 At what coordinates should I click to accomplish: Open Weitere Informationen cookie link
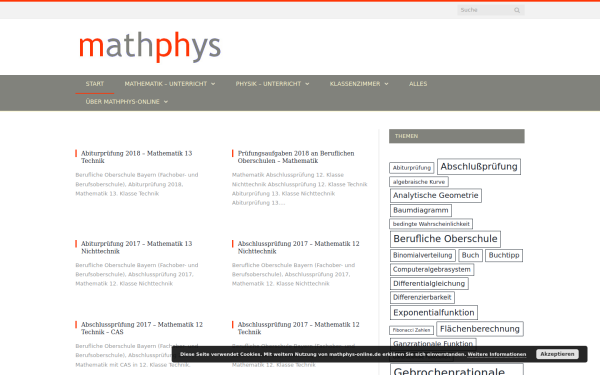497,354
